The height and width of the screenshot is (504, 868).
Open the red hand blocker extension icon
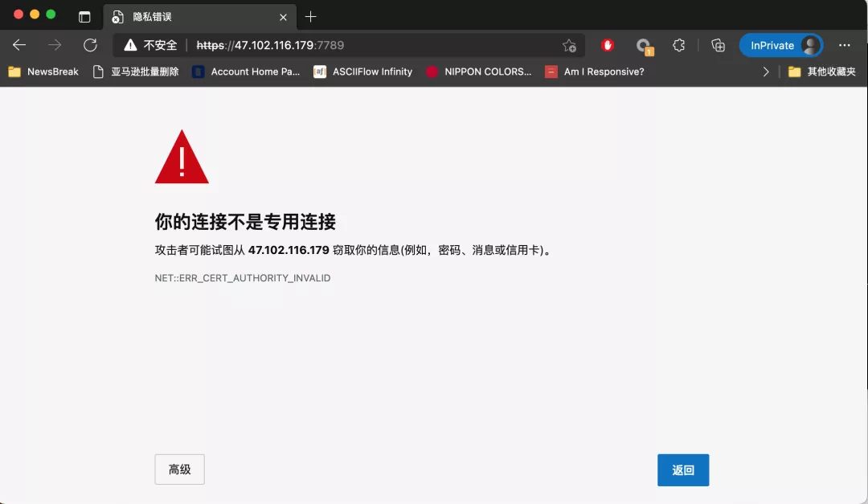(608, 45)
